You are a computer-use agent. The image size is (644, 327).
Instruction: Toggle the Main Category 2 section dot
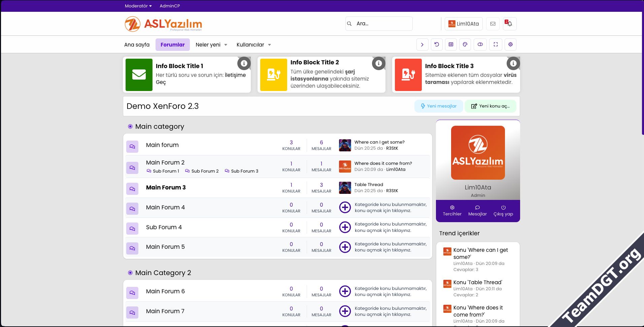(x=130, y=273)
